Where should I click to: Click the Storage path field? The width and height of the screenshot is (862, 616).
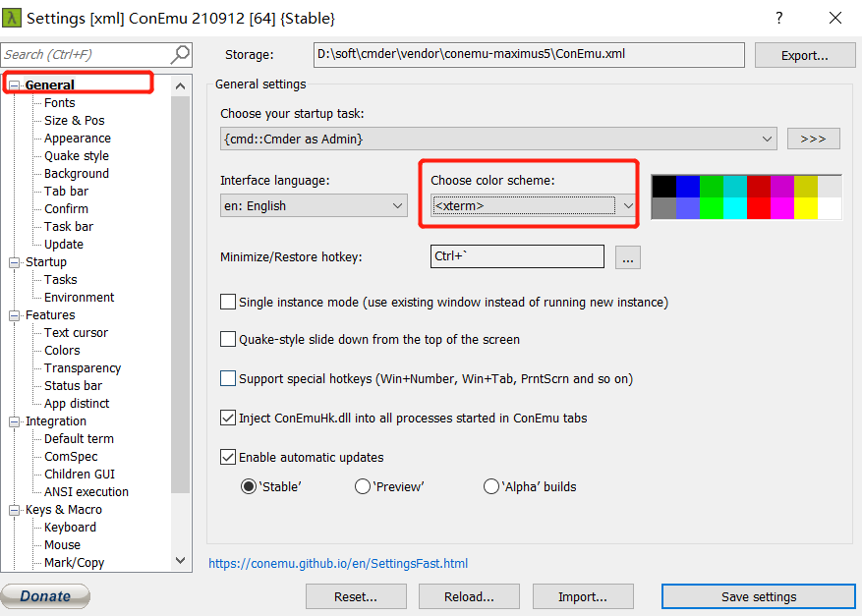pos(529,55)
